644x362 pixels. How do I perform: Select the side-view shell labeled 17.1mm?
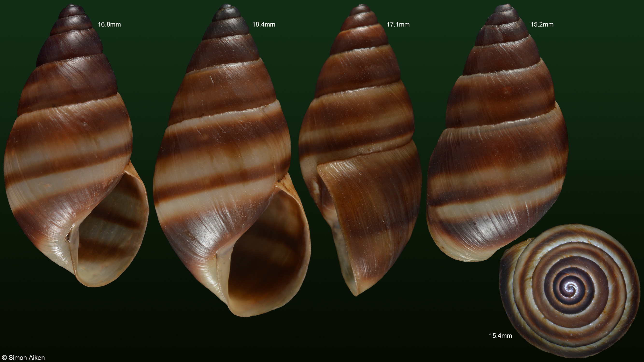360,150
